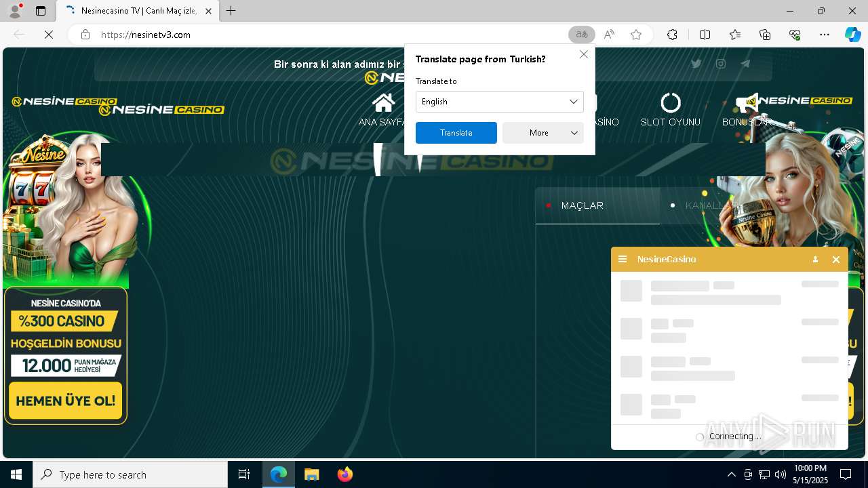The width and height of the screenshot is (868, 488).
Task: Open the Edge profile icon
Action: (x=15, y=11)
